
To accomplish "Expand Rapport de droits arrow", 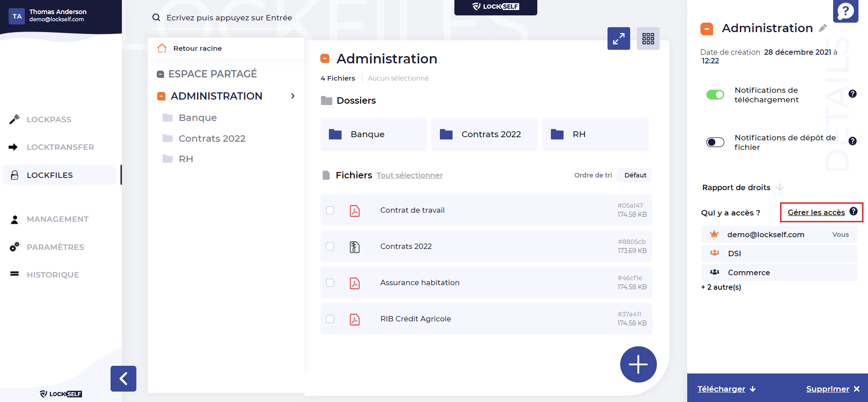I will (780, 187).
